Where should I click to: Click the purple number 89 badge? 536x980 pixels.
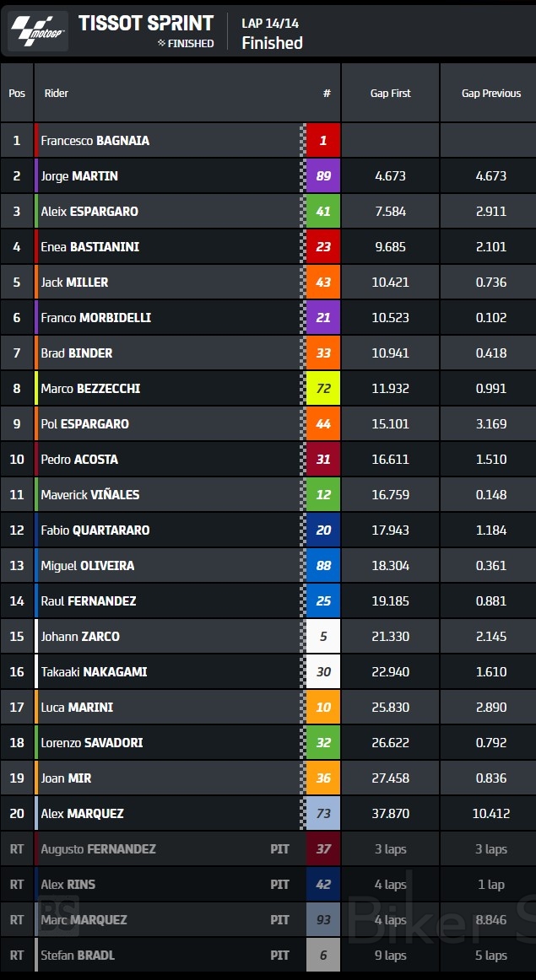click(323, 176)
